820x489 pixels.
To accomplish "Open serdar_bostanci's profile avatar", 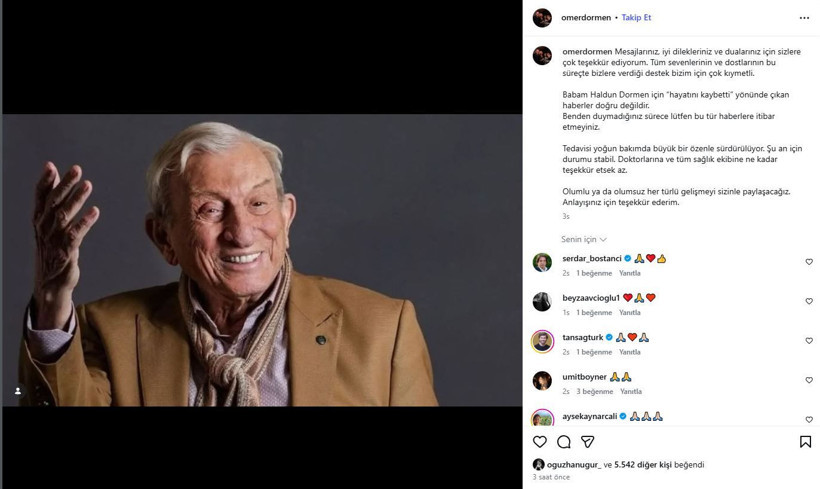I will tap(542, 262).
